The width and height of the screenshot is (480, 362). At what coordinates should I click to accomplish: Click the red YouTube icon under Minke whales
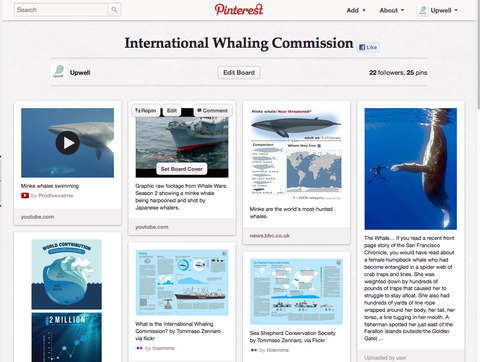[x=25, y=196]
